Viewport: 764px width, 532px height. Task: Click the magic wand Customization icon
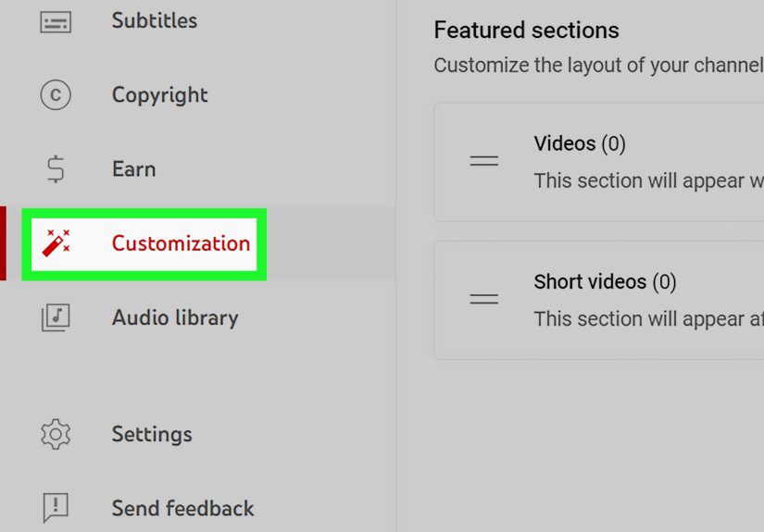[56, 243]
